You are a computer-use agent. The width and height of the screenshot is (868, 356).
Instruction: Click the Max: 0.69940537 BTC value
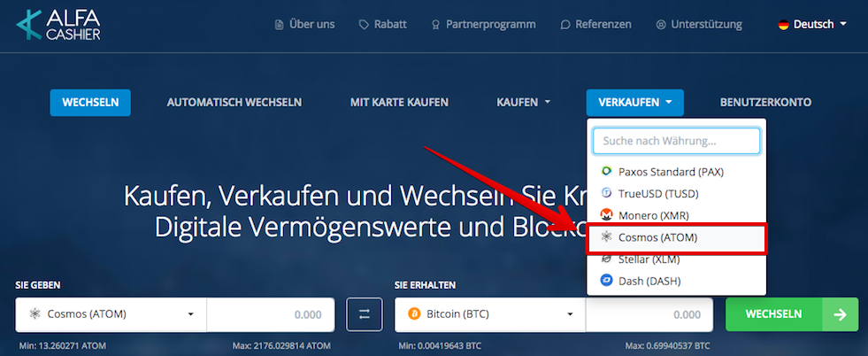668,346
